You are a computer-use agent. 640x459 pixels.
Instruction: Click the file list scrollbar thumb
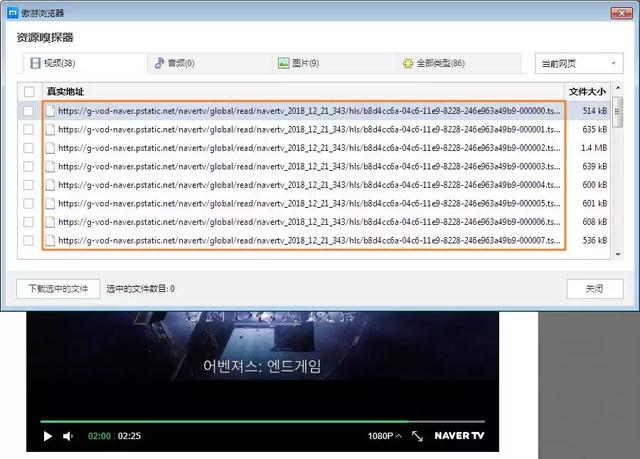[x=618, y=112]
